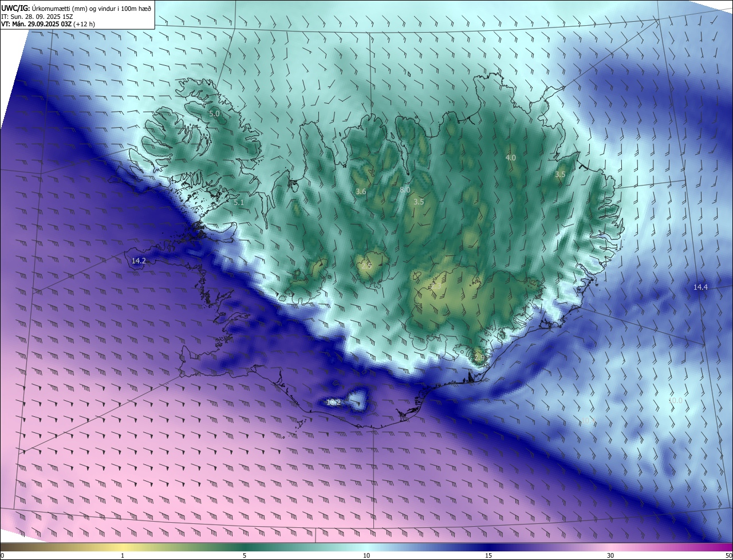Screen dimensions: 733x560
Task: Click the '2.9' value near the southeast coast
Action: click(x=480, y=357)
